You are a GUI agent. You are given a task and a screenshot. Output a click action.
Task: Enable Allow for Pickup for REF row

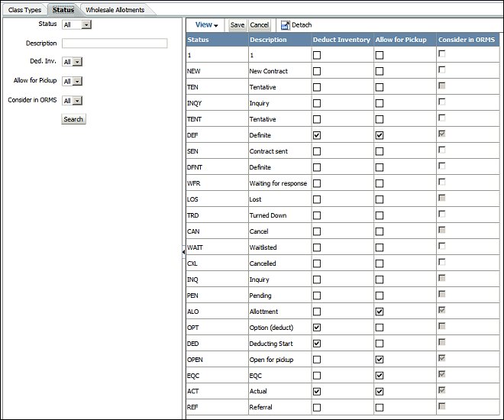click(380, 408)
